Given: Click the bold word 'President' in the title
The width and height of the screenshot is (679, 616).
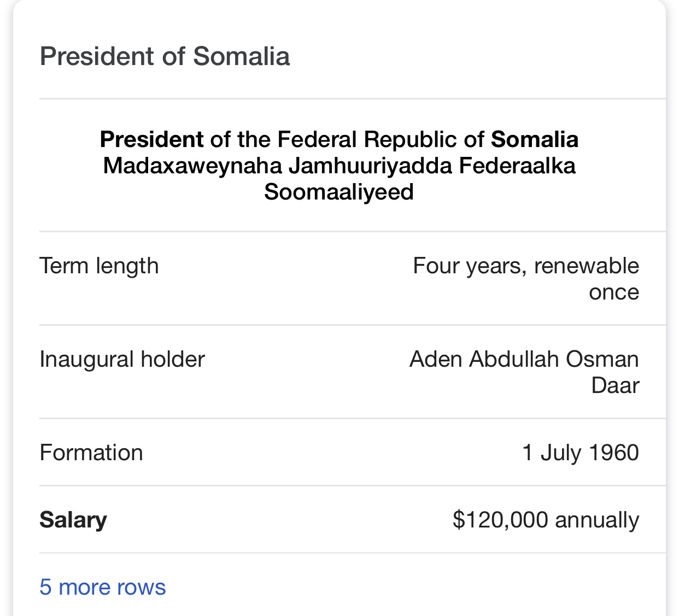Looking at the screenshot, I should click(x=152, y=139).
